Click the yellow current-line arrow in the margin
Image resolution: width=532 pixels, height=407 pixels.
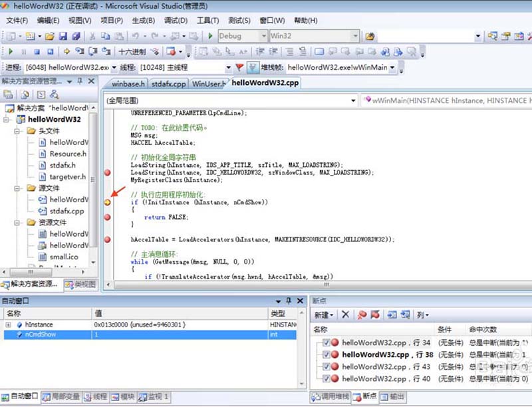107,200
